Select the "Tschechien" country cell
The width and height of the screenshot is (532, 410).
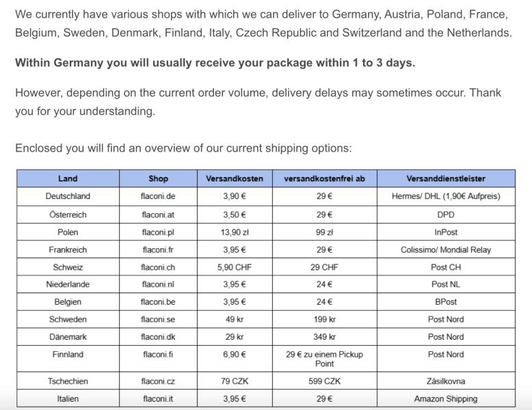tap(68, 381)
